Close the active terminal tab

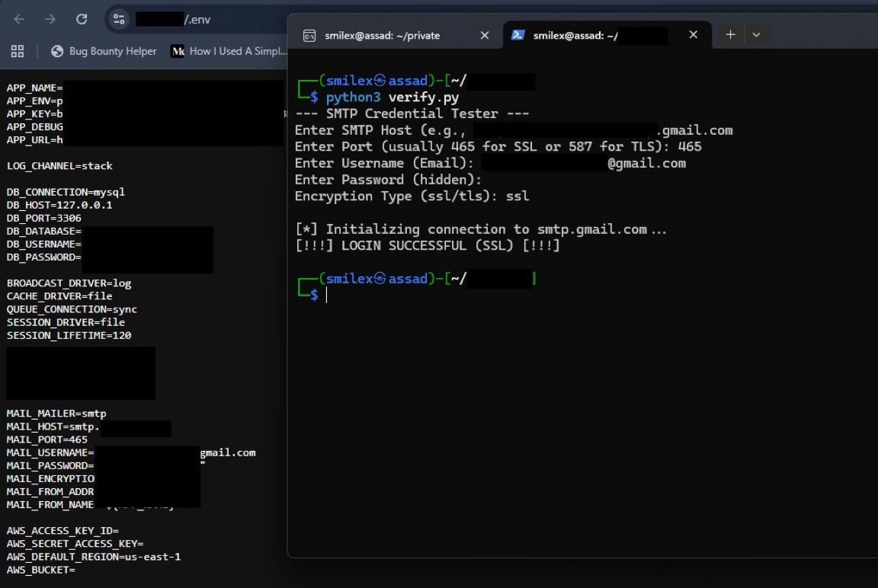[x=694, y=35]
